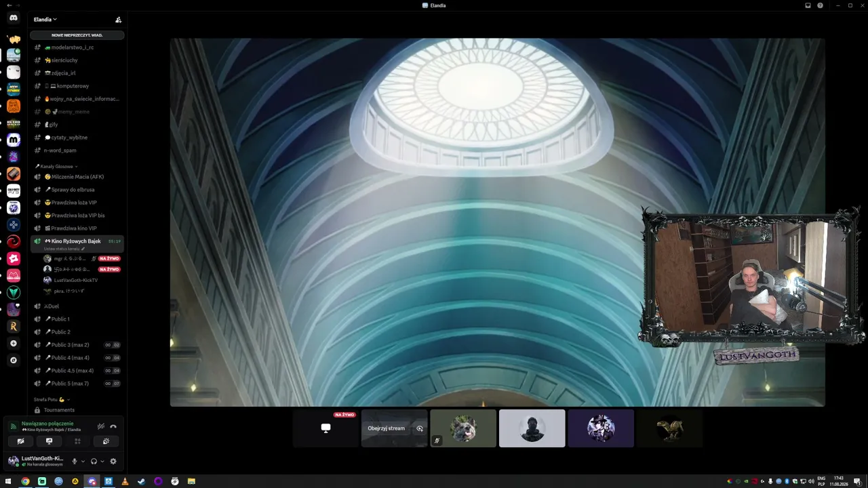The width and height of the screenshot is (868, 488).
Task: Open the orange face server icon
Action: point(14,106)
